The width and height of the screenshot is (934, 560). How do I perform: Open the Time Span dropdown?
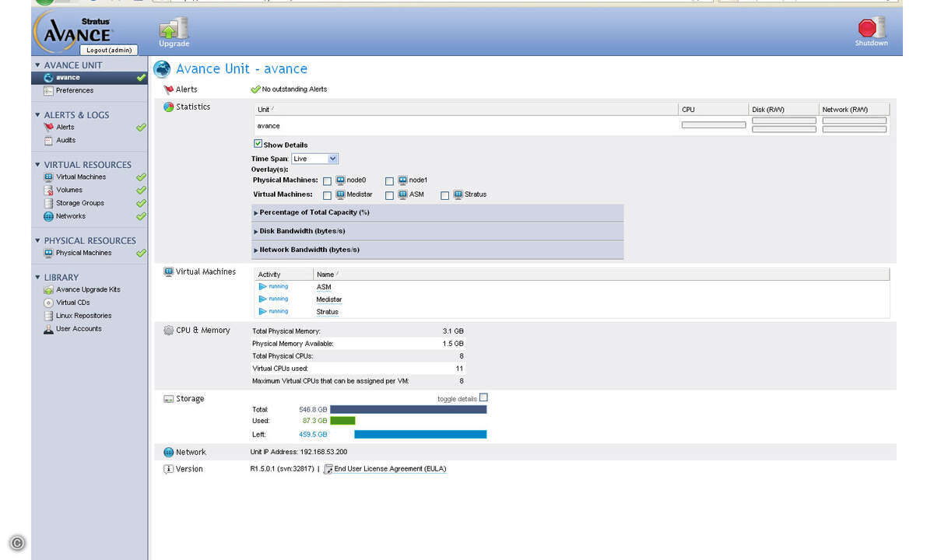(x=314, y=159)
